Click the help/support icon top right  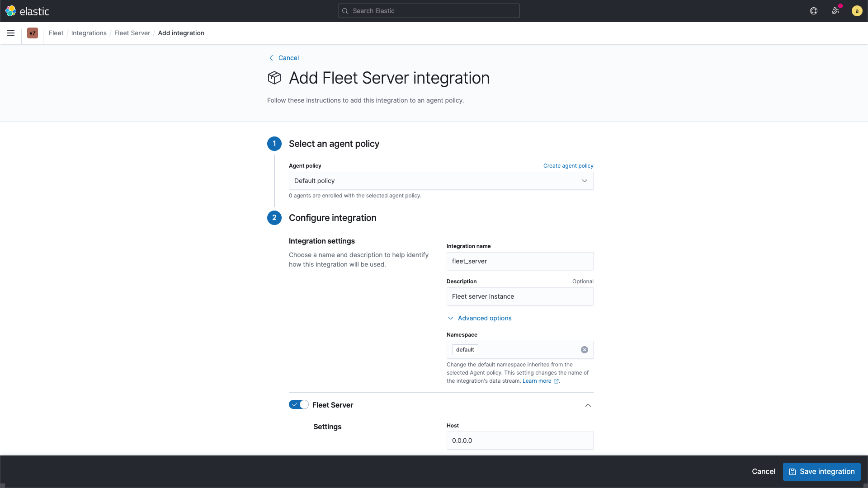[814, 11]
